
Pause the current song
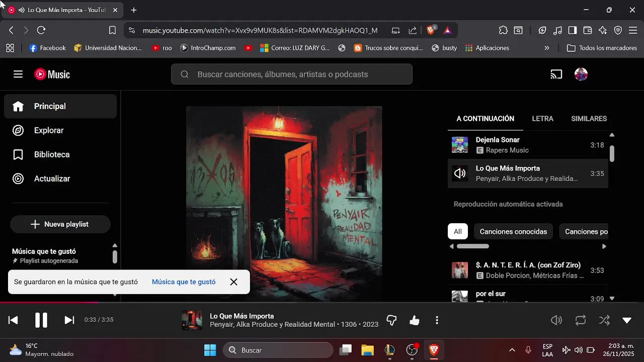(x=41, y=320)
